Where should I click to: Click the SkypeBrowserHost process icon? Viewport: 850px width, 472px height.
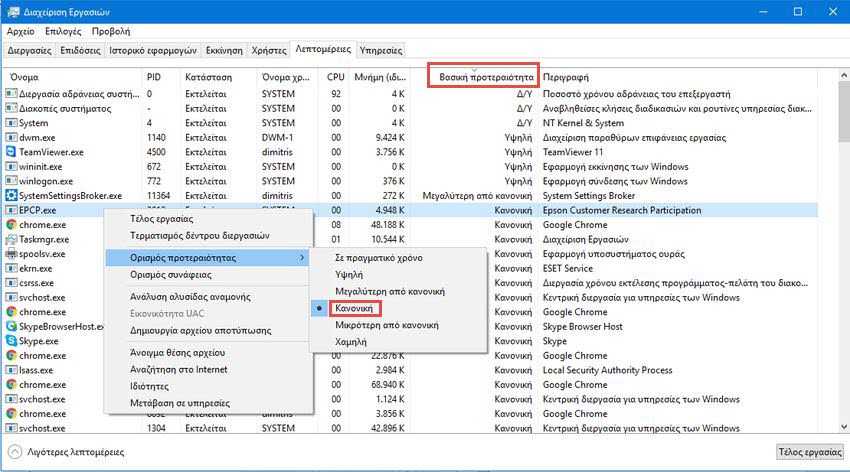tap(11, 326)
